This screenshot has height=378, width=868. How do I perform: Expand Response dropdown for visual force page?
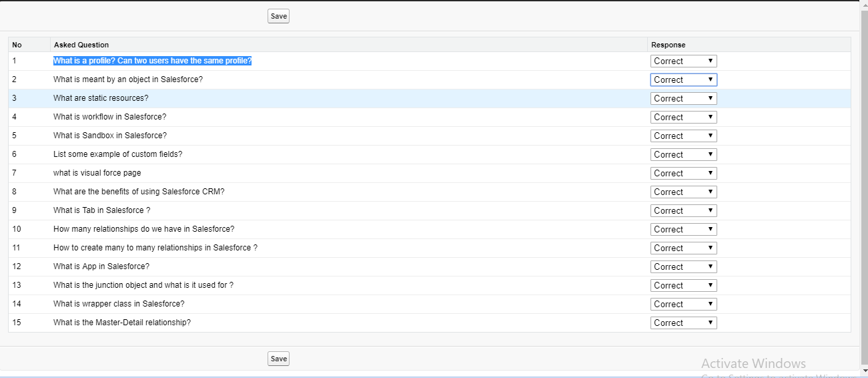683,173
